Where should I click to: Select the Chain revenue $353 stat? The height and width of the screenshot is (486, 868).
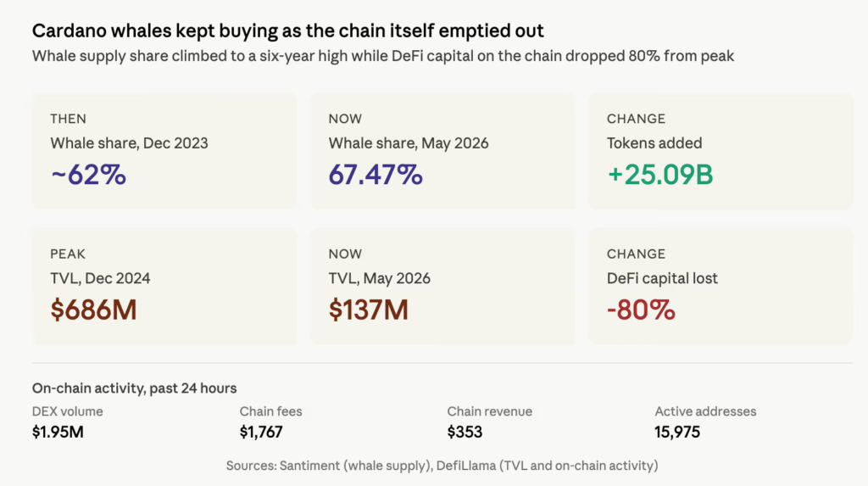coord(490,422)
